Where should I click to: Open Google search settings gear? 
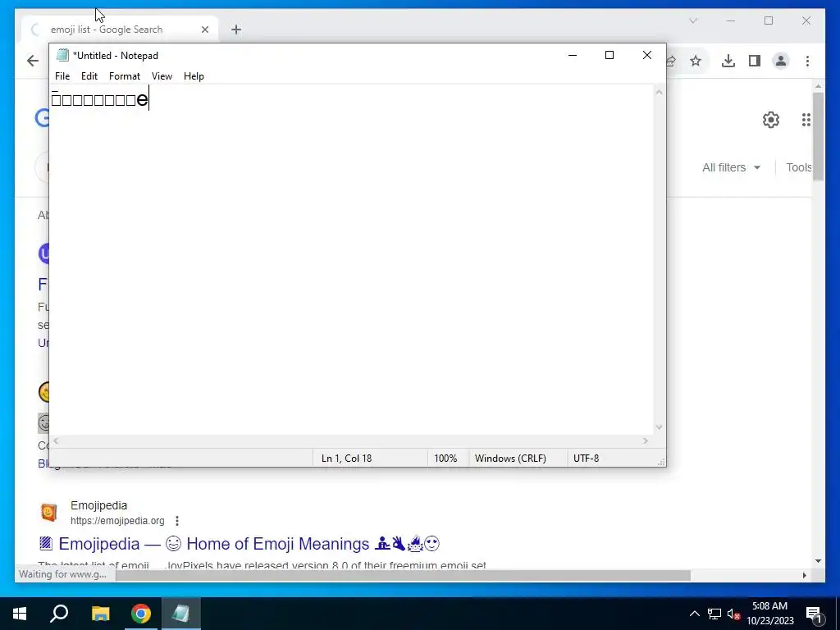click(x=771, y=120)
